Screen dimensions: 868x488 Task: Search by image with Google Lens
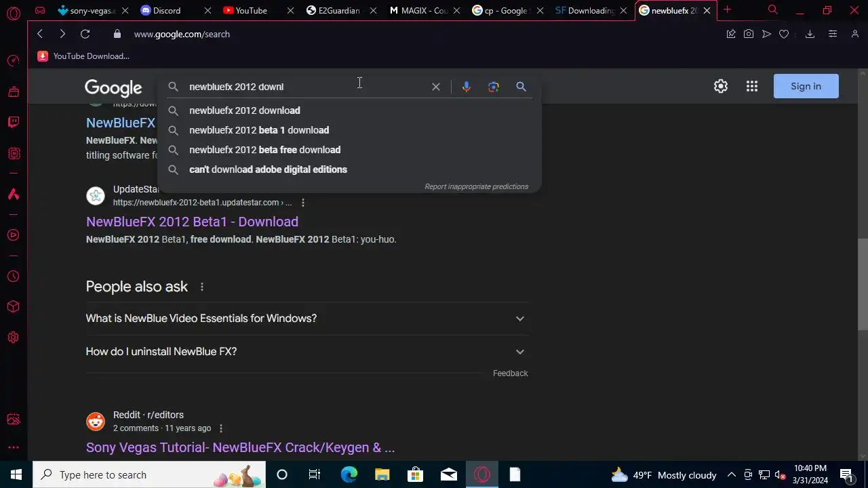(x=494, y=87)
